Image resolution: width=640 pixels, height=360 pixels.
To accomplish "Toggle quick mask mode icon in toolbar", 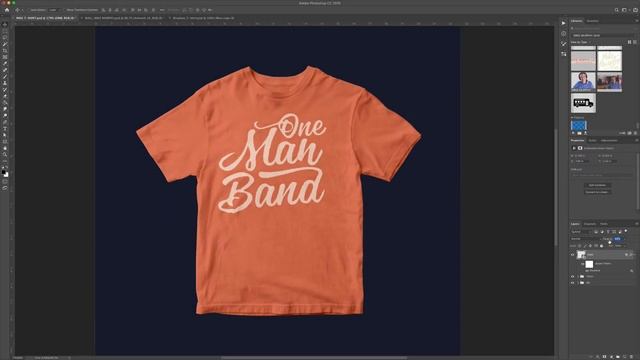I will (x=5, y=182).
